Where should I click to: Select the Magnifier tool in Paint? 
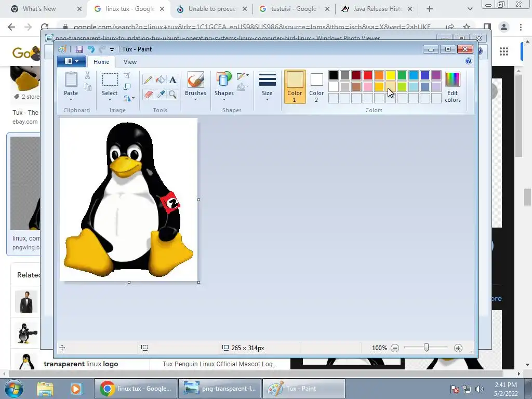coord(172,94)
